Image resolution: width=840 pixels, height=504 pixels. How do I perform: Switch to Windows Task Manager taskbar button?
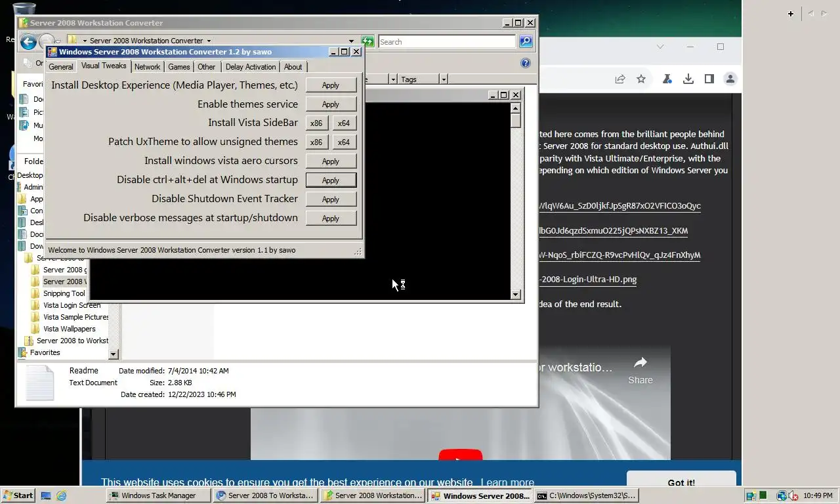(159, 495)
